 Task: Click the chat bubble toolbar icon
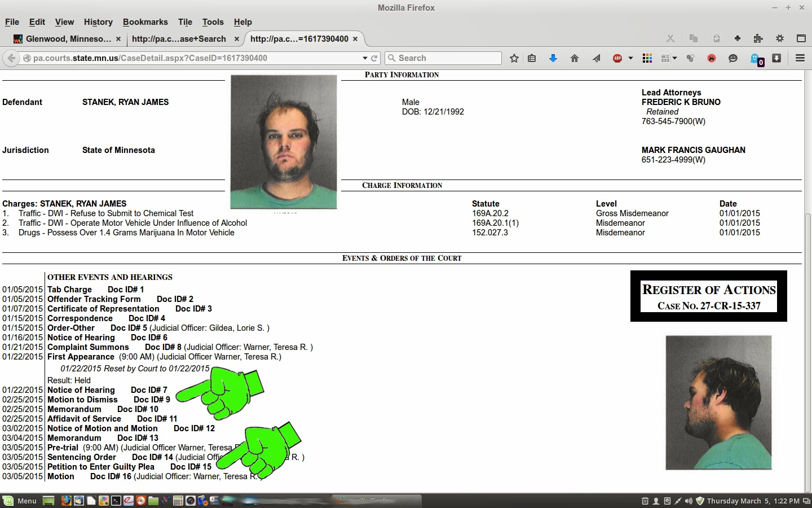[732, 58]
